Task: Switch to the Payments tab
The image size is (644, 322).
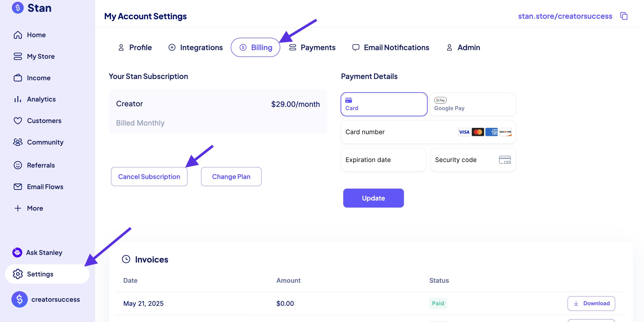Action: coord(312,47)
